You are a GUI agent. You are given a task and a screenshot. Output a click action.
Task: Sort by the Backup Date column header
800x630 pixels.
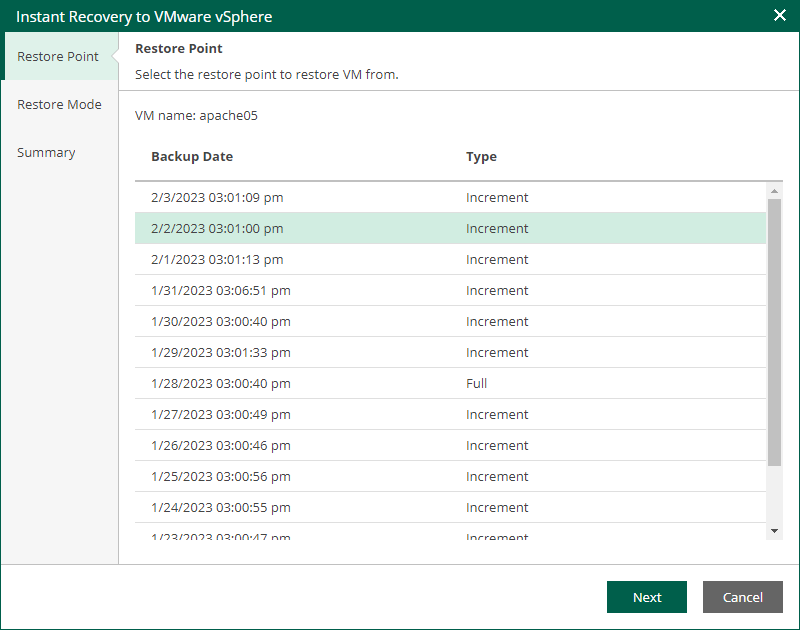(x=192, y=157)
